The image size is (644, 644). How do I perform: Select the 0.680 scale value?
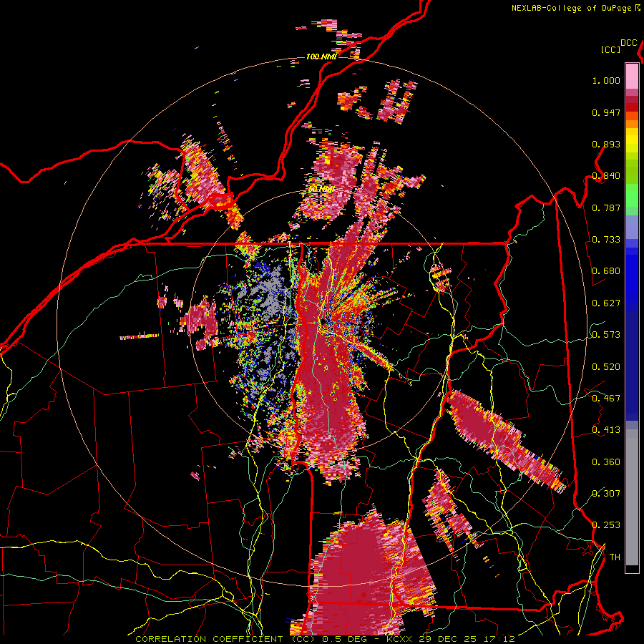606,271
